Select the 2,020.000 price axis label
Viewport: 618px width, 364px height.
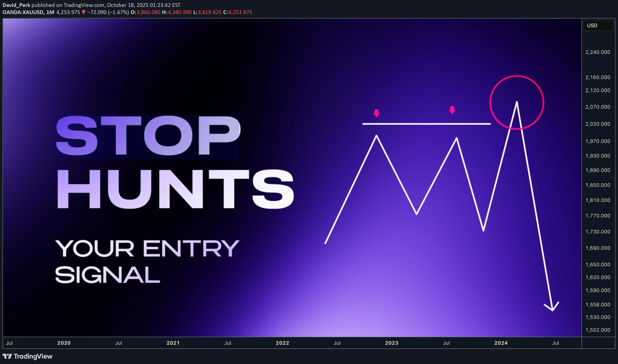click(x=598, y=124)
